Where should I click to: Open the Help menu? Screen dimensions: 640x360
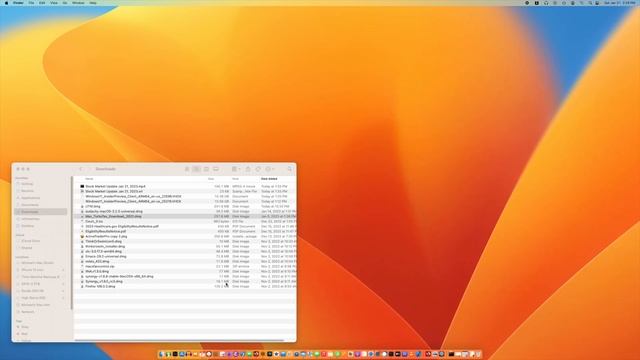tap(93, 3)
